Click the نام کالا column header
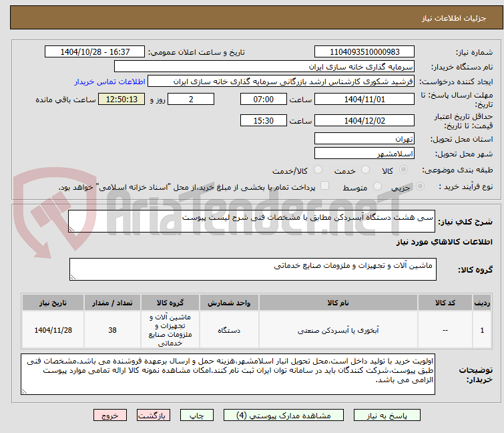The image size is (504, 433). 338,303
